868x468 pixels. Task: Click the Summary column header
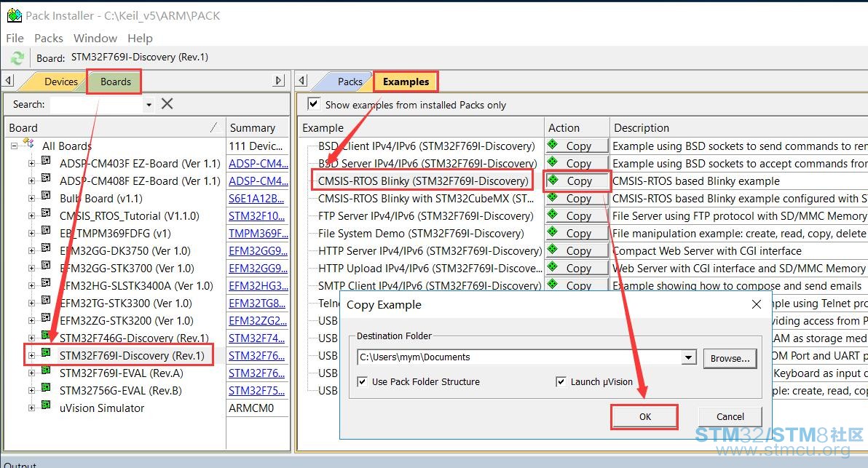[257, 128]
